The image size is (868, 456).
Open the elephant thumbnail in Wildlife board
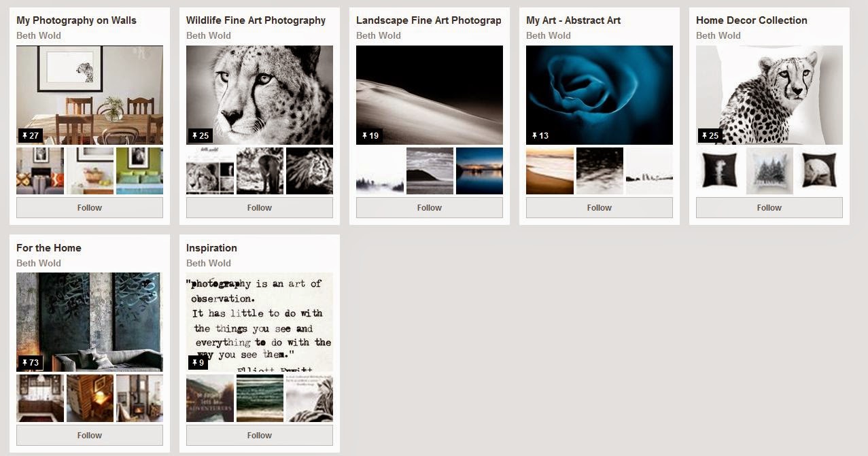pyautogui.click(x=260, y=171)
